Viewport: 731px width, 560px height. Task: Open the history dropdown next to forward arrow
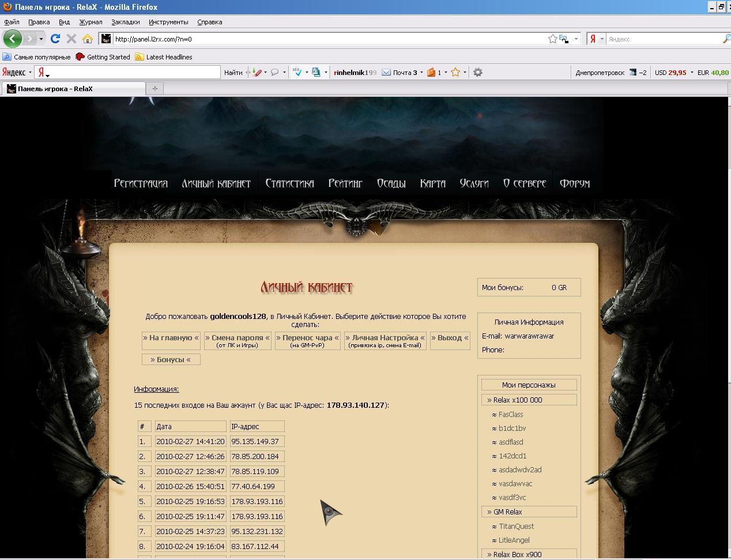pos(41,39)
